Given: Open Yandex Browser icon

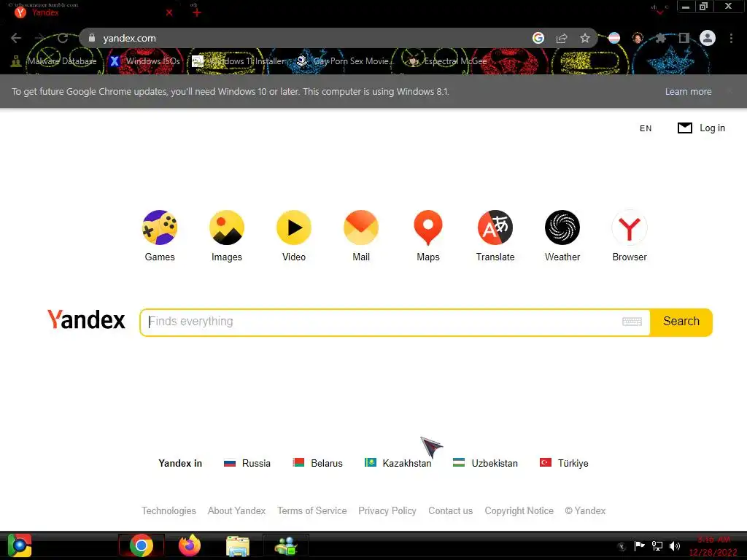Looking at the screenshot, I should tap(630, 227).
